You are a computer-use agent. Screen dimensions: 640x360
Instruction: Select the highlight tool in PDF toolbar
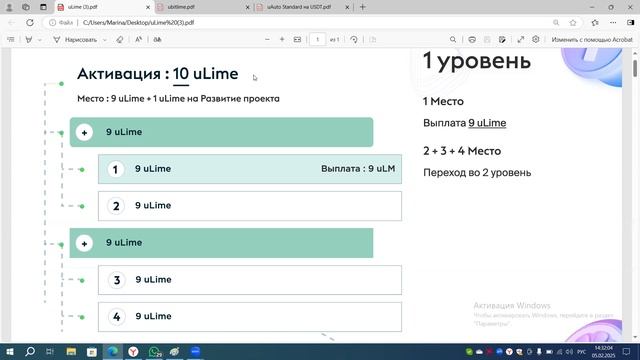29,40
